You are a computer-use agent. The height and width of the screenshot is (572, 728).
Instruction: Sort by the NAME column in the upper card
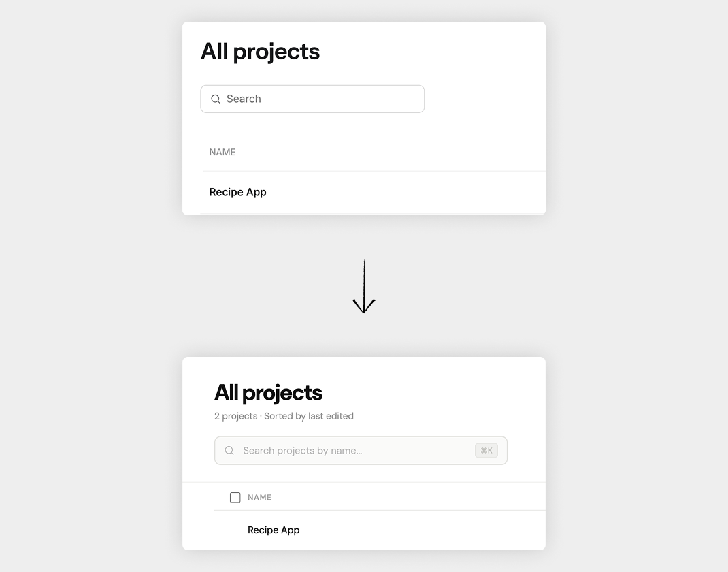click(222, 152)
